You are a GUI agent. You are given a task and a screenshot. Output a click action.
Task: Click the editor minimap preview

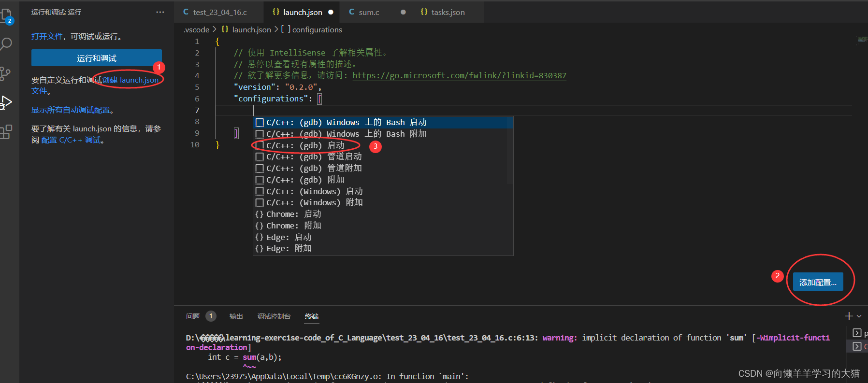coord(862,39)
